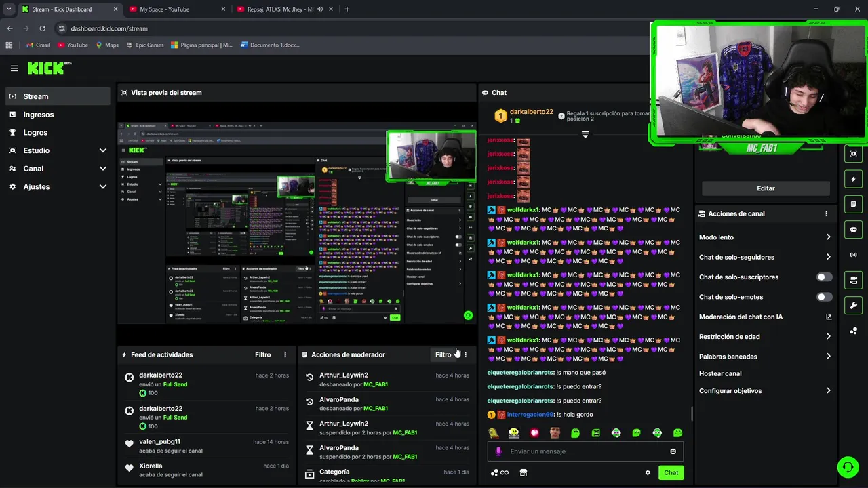Switch to the Repsaj, ATLXS, Mc Jhey tab
The height and width of the screenshot is (488, 868).
[285, 9]
